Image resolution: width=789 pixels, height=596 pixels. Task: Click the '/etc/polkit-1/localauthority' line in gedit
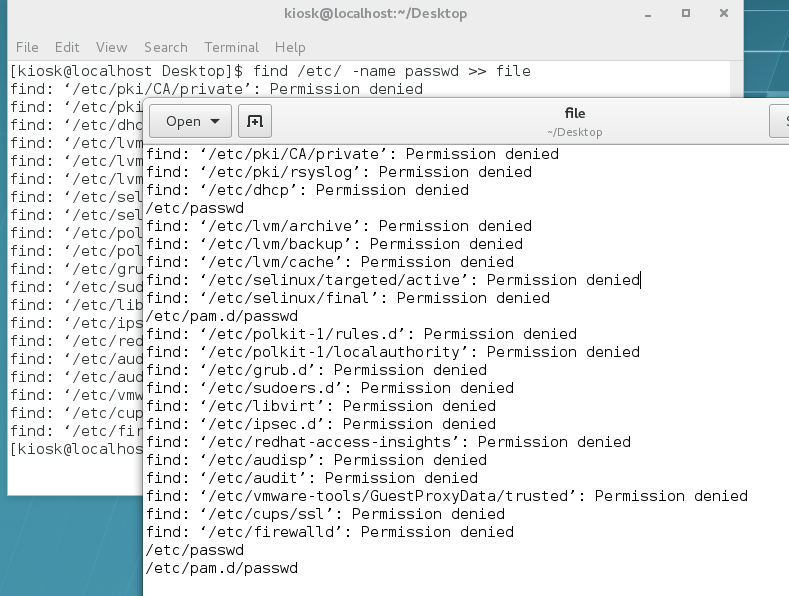393,352
